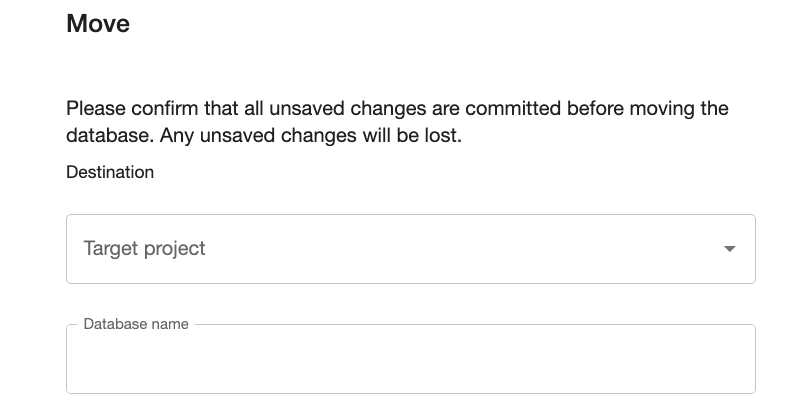Click the Move dialog heading
811x415 pixels.
(x=98, y=23)
